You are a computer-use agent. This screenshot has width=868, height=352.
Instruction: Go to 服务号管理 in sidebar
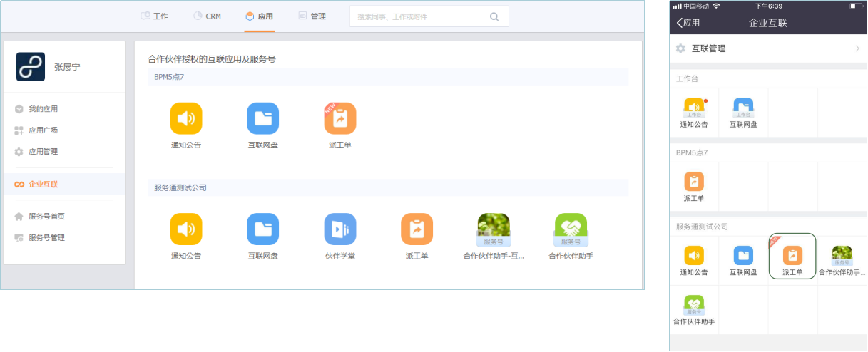point(46,237)
